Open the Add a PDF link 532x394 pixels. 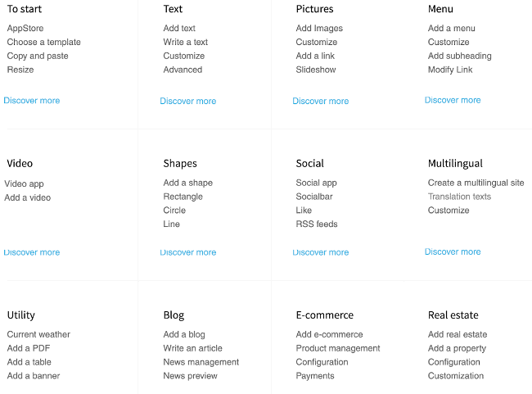(x=29, y=348)
